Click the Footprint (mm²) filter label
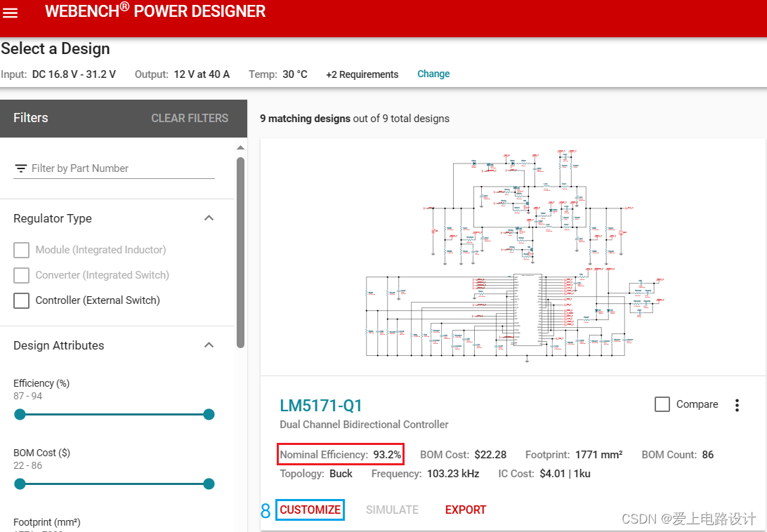767x532 pixels. click(x=47, y=521)
